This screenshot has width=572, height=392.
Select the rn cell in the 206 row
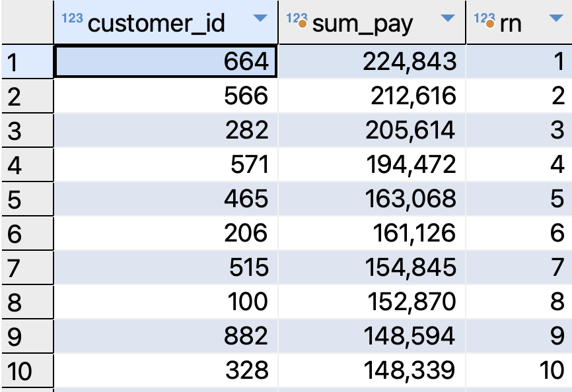(519, 233)
